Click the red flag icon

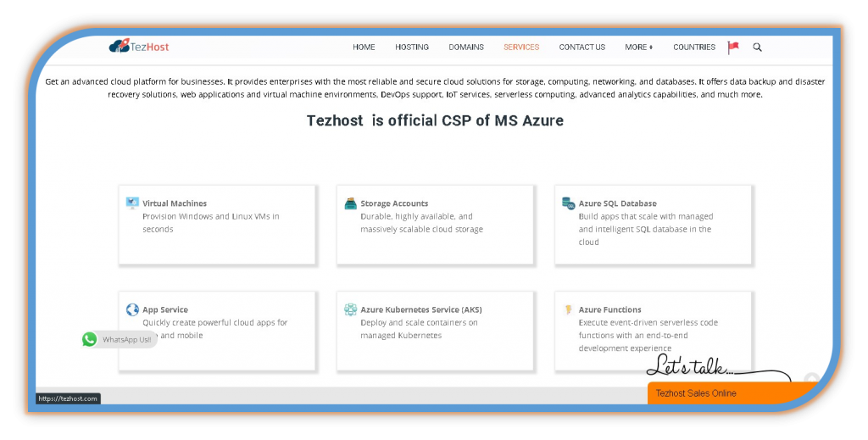(733, 47)
